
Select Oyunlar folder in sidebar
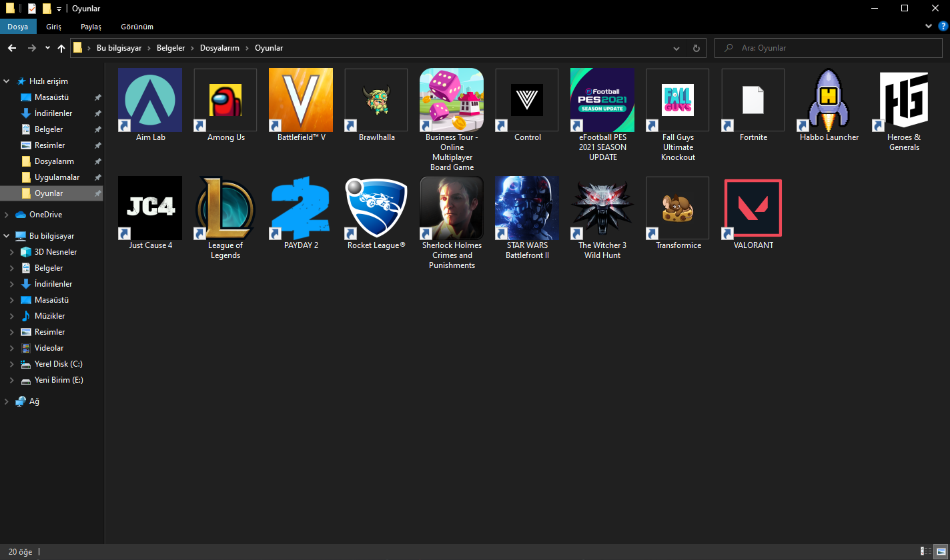pos(52,193)
